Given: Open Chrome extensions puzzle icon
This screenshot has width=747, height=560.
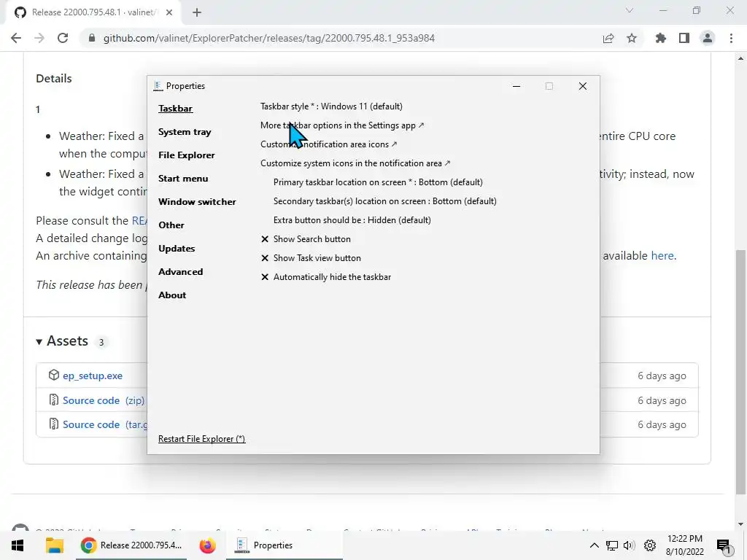Looking at the screenshot, I should [x=660, y=38].
